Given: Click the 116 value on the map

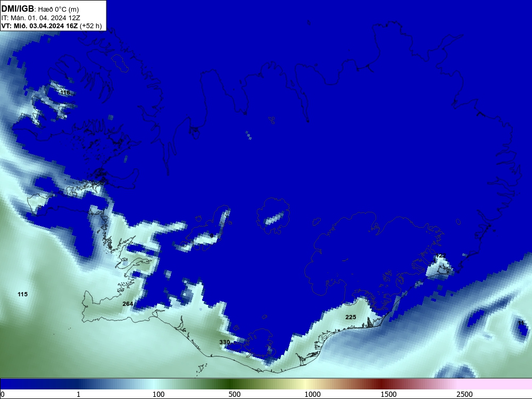Looking at the screenshot, I should point(65,92).
